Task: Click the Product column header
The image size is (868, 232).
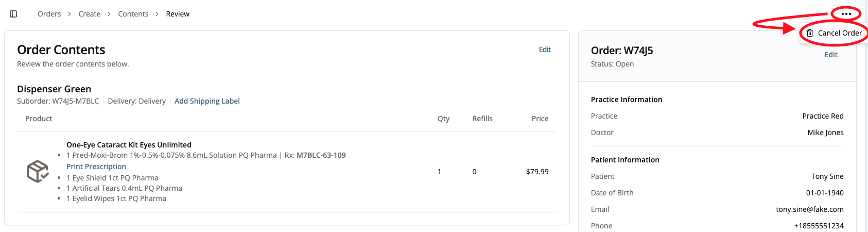Action: point(39,119)
